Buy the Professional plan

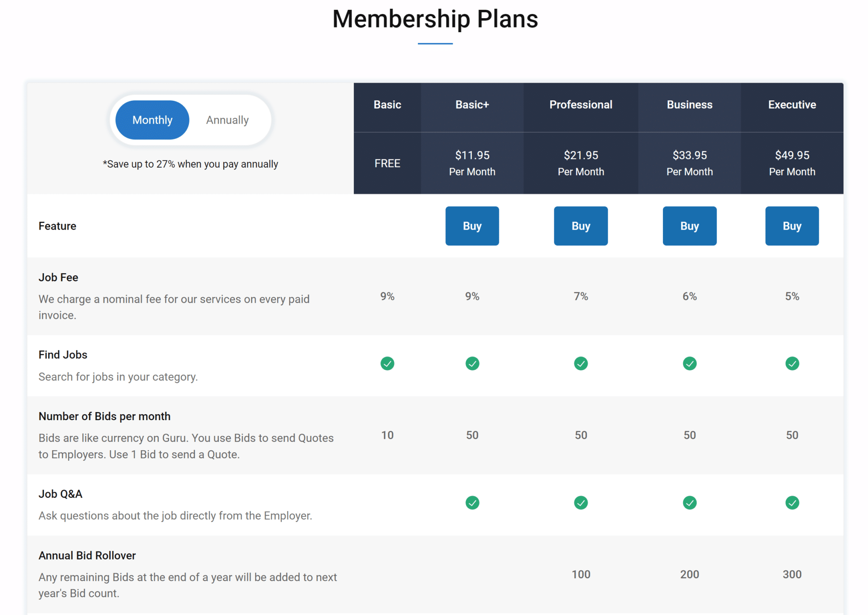tap(581, 226)
